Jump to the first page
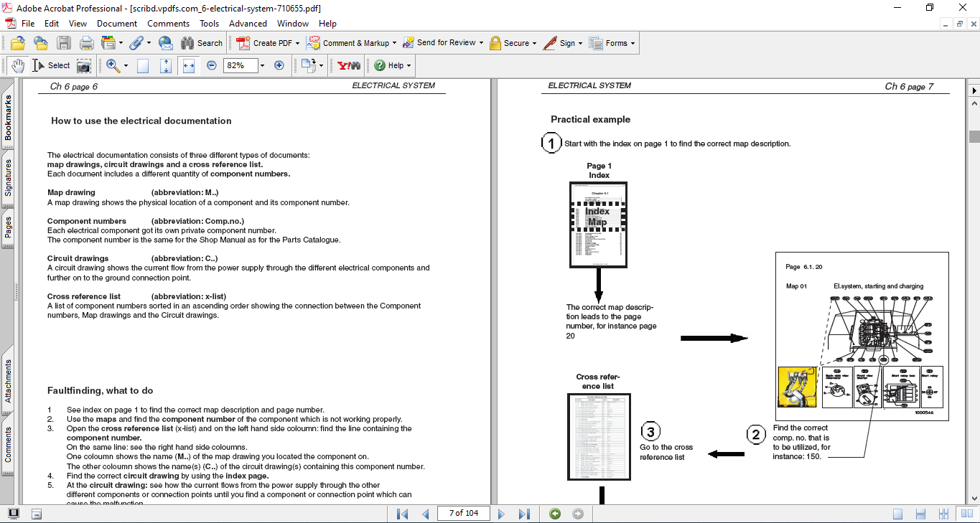980x523 pixels. click(402, 514)
